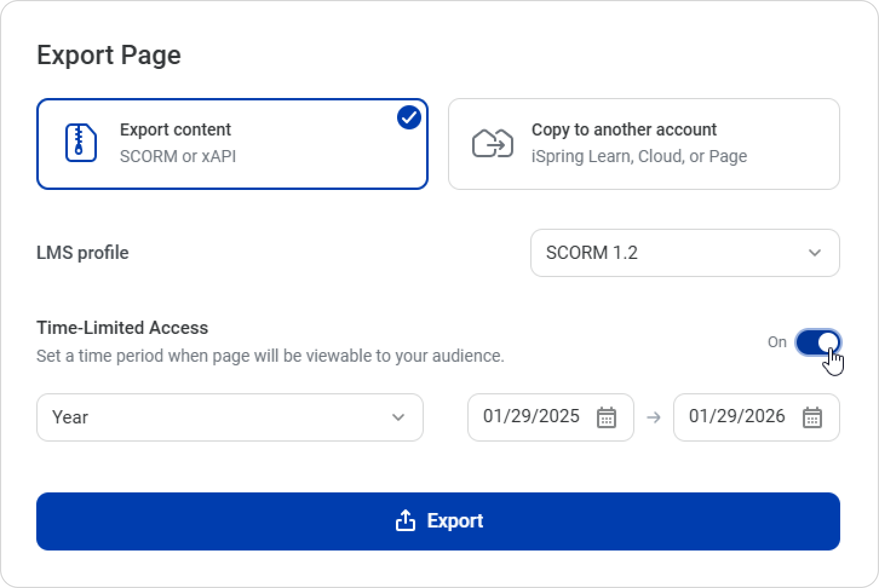This screenshot has width=879, height=588.
Task: Click the zip file icon in Export content
Action: tap(81, 143)
